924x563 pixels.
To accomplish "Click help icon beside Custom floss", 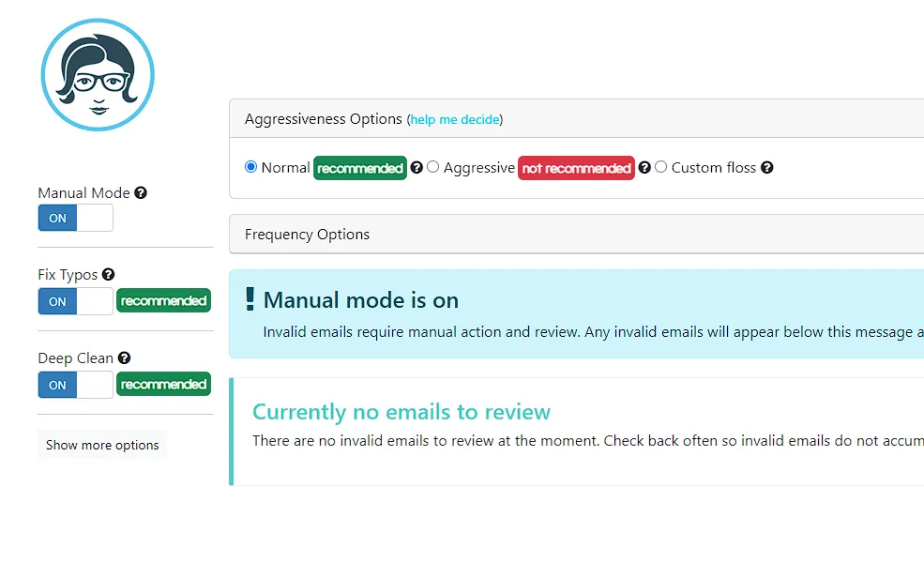I will pos(766,167).
